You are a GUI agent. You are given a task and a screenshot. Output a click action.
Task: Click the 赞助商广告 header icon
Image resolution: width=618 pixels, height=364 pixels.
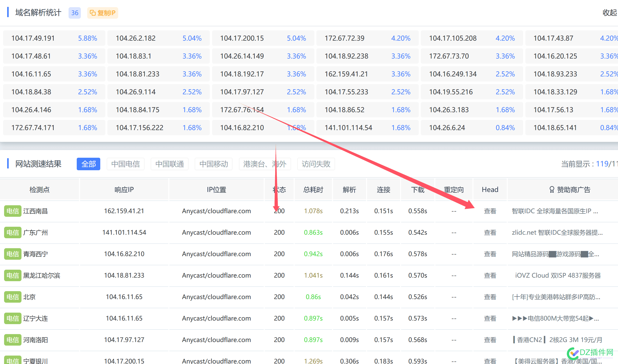(552, 190)
